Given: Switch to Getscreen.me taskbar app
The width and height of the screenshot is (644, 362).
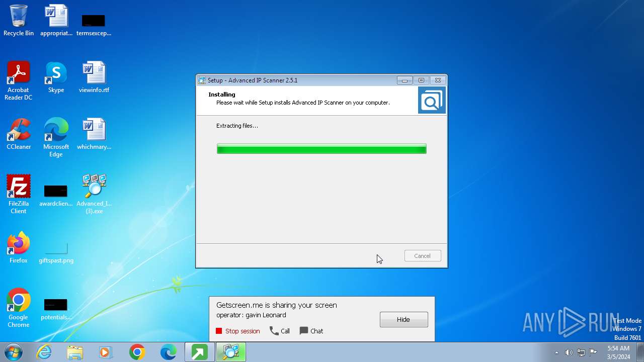Looking at the screenshot, I should pos(199,352).
